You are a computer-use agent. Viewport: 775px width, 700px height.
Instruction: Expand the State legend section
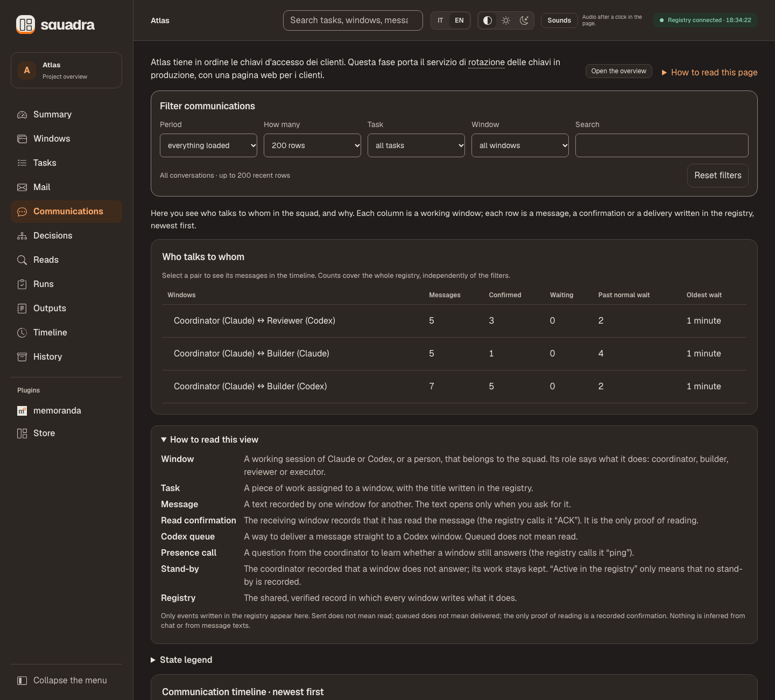tap(181, 660)
